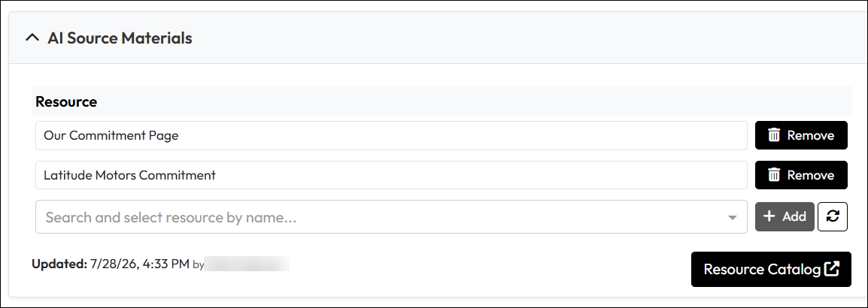Select the Our Commitment Page field
Viewport: 868px width, 308px height.
pos(391,135)
